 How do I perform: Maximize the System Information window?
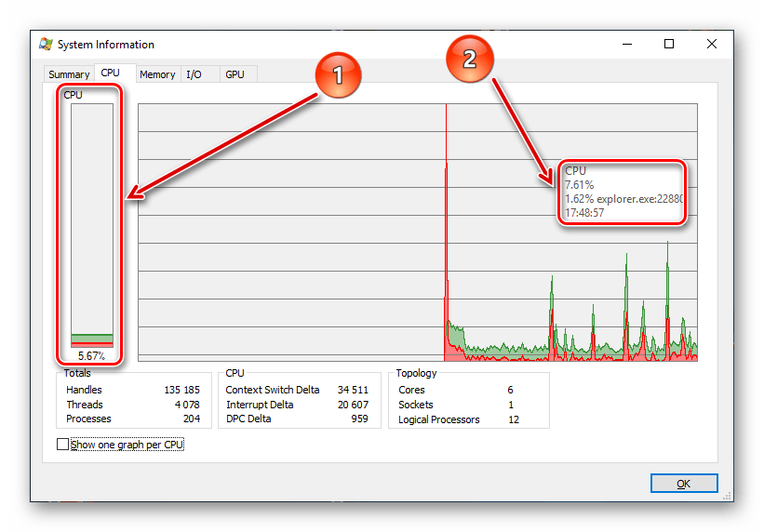coord(668,44)
